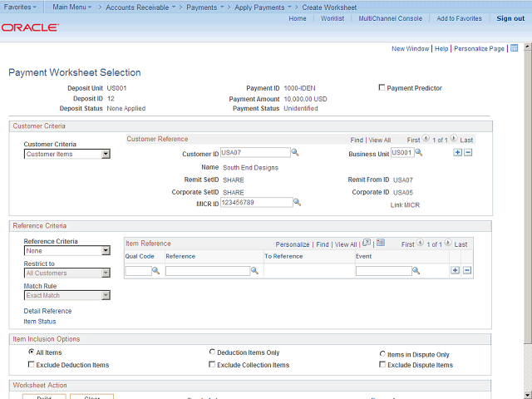Add a new Customer Reference row

click(x=456, y=153)
